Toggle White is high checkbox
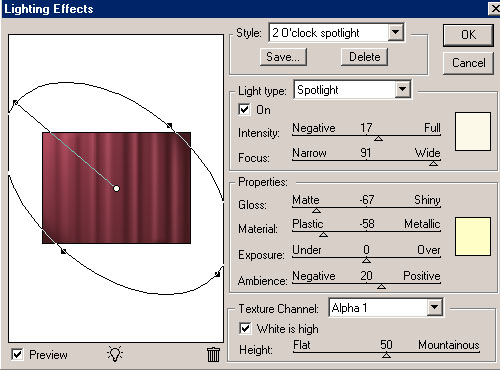The width and height of the screenshot is (500, 370). coord(245,329)
